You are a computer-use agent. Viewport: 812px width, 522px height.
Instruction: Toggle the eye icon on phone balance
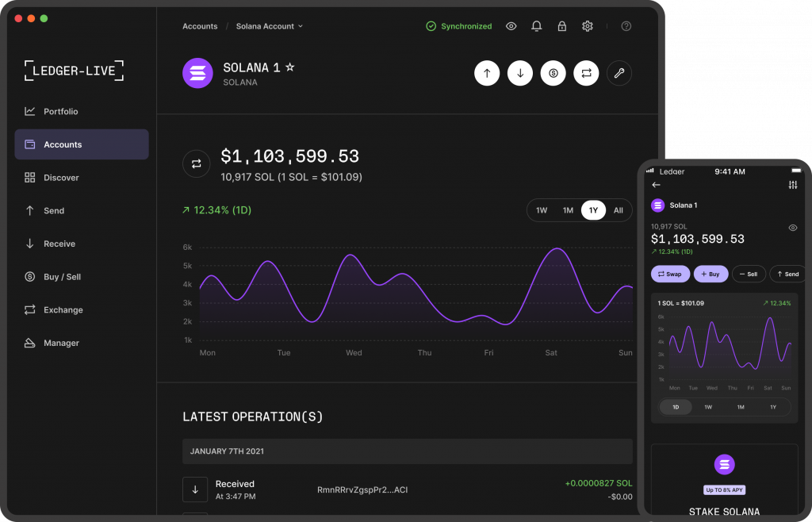(x=793, y=228)
